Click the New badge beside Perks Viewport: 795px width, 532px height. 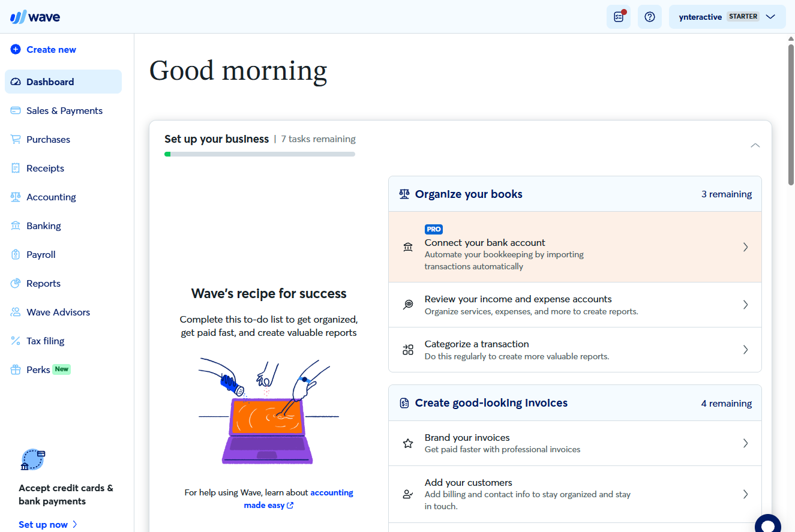61,369
